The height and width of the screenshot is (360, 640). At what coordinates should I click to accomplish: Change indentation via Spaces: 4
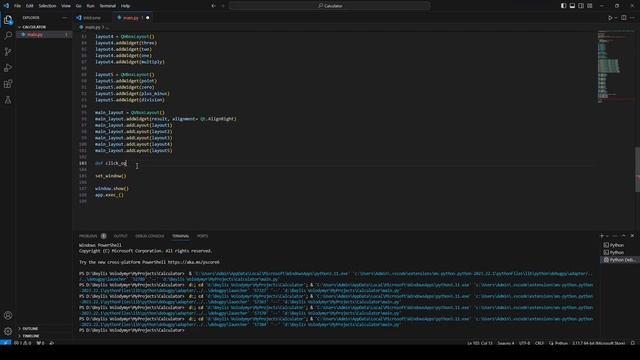tap(506, 343)
